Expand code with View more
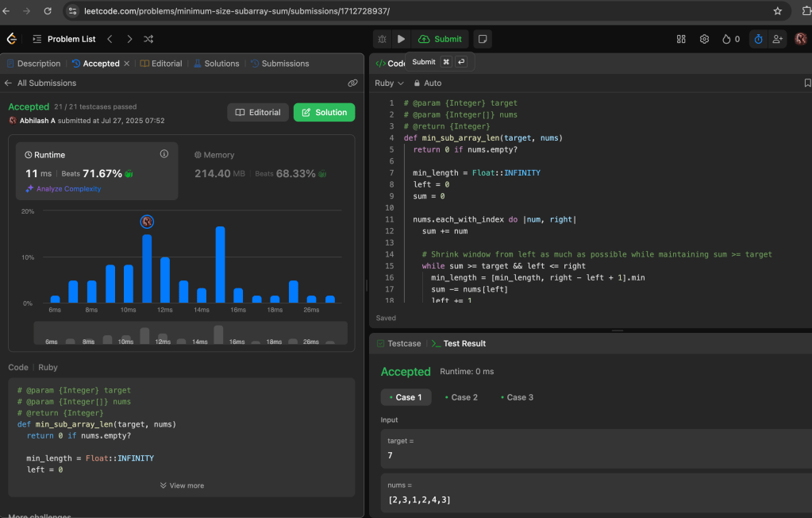Image resolution: width=812 pixels, height=518 pixels. point(182,485)
